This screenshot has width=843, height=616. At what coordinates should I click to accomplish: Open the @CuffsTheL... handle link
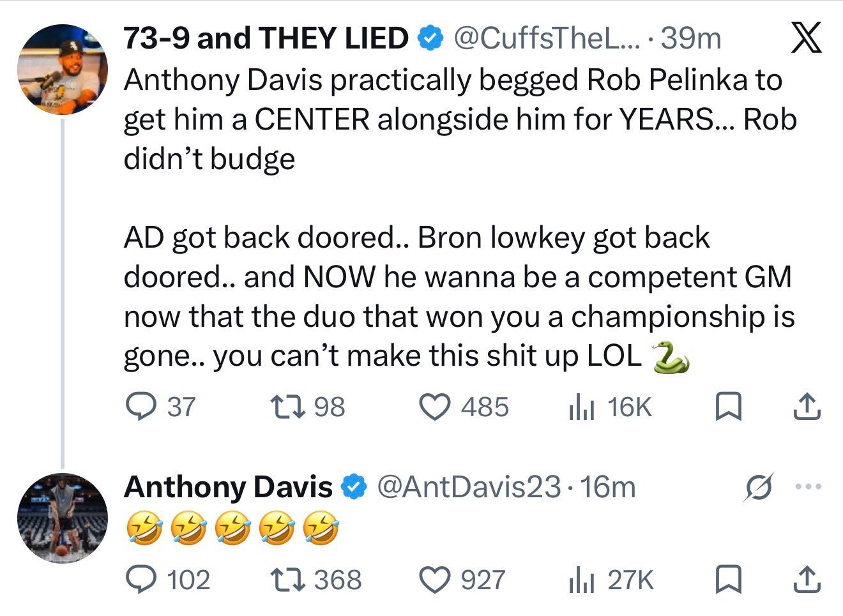point(545,39)
